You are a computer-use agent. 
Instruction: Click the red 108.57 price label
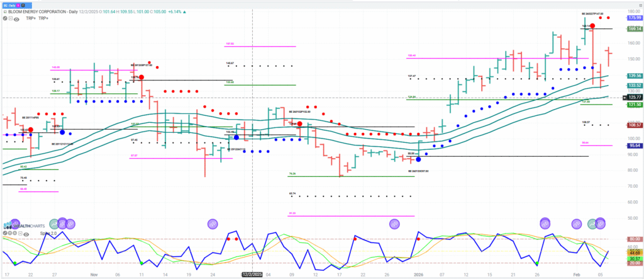tap(633, 125)
